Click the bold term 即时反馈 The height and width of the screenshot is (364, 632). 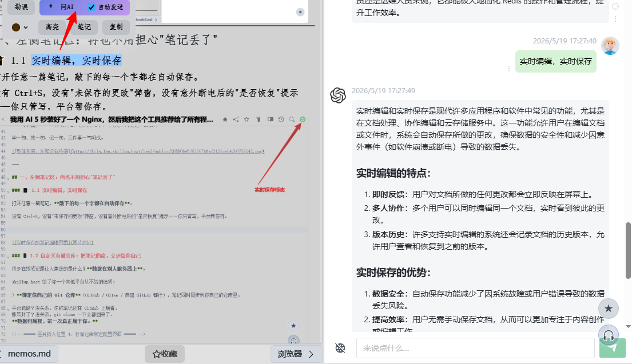[x=388, y=194]
